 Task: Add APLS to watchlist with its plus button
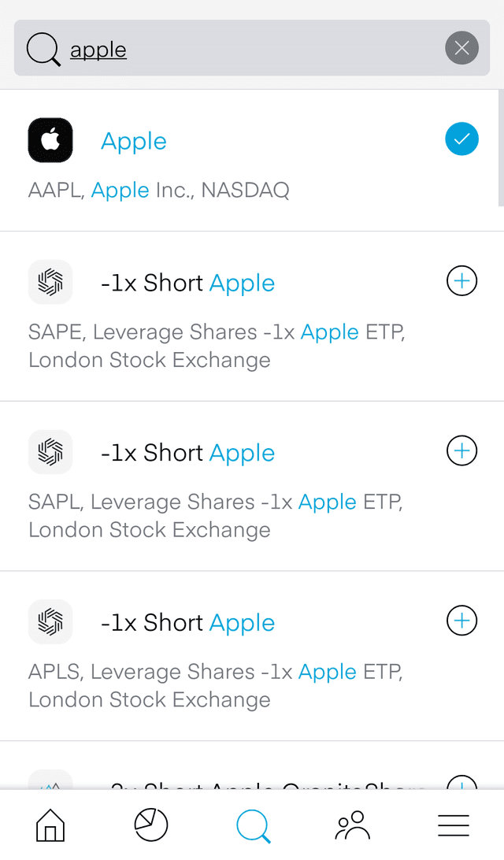(461, 621)
